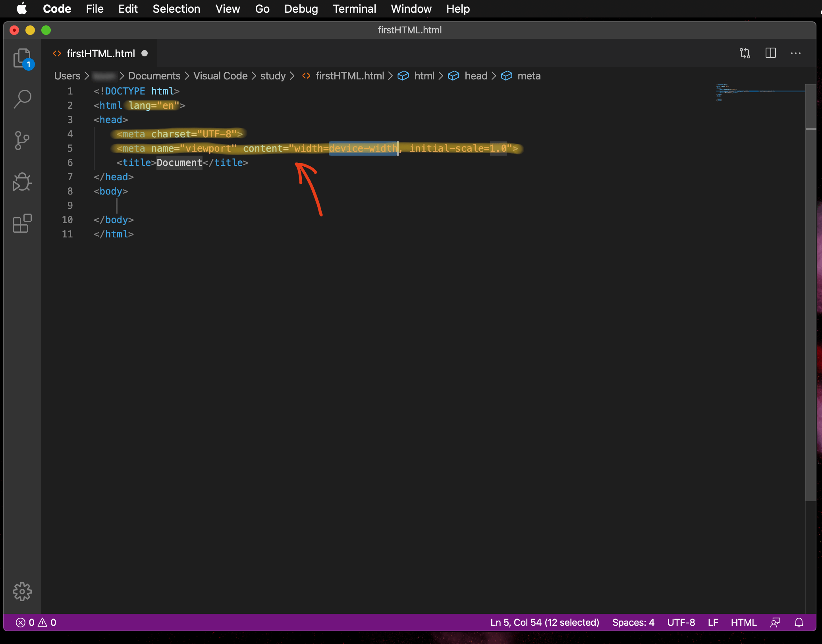Image resolution: width=822 pixels, height=644 pixels.
Task: Change indentation from Spaces: 4
Action: pyautogui.click(x=633, y=623)
